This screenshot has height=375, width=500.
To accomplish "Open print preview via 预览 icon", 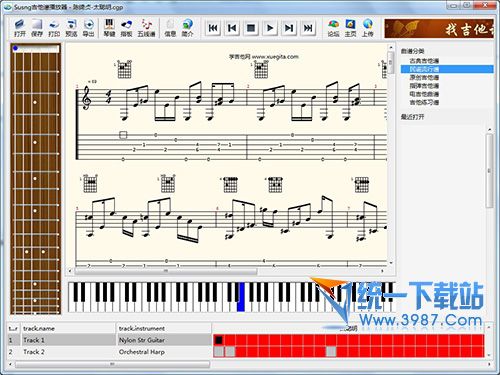I will (71, 28).
